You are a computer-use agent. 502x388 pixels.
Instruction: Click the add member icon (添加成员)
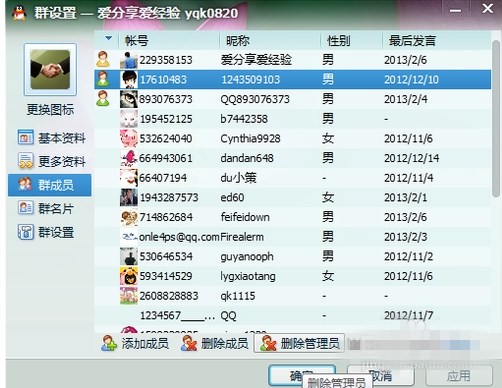pyautogui.click(x=109, y=344)
